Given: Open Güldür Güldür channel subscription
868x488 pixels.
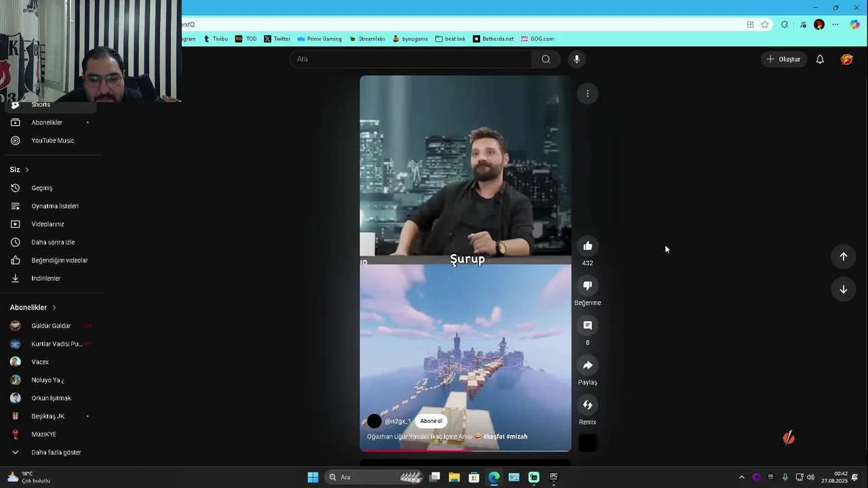Looking at the screenshot, I should click(x=52, y=326).
